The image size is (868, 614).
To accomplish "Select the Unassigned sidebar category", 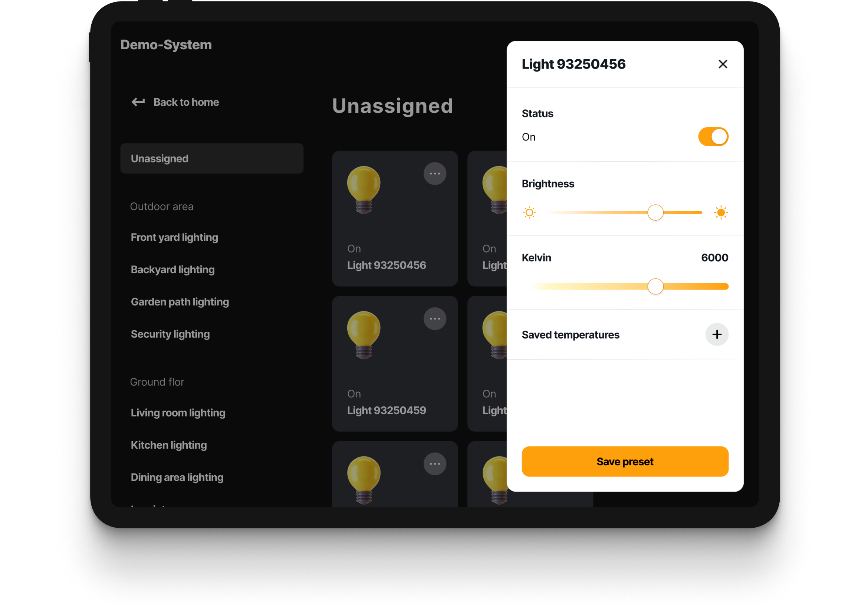I will (210, 158).
